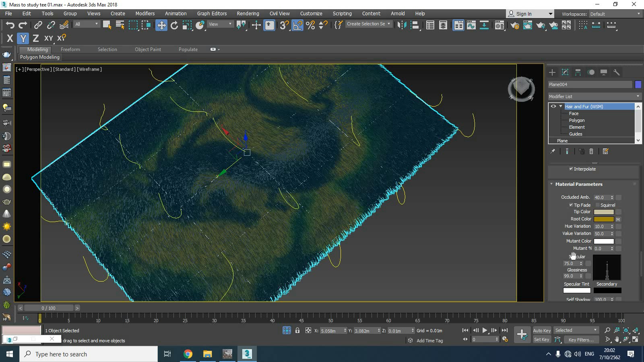Screen dimensions: 644x362
Task: Open the Graph Editors menu
Action: [212, 13]
